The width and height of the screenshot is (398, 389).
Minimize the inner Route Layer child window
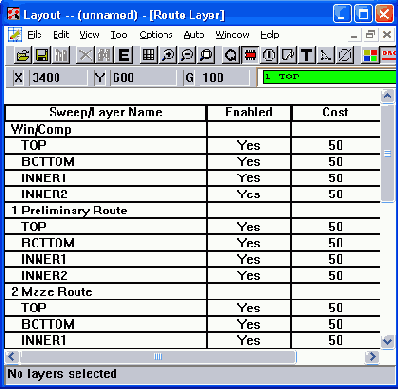click(354, 35)
